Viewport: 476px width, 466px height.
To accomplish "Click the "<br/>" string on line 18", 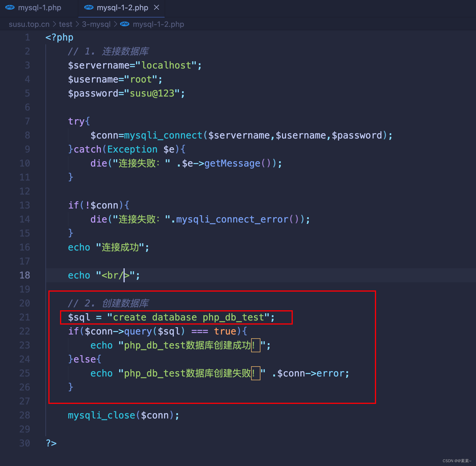I will [116, 275].
